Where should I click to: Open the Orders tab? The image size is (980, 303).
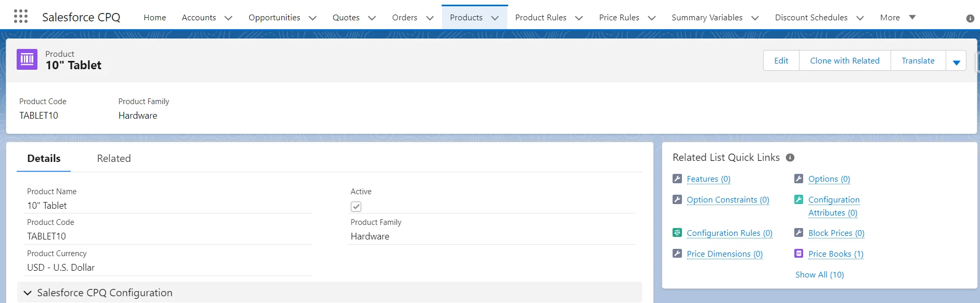point(405,18)
